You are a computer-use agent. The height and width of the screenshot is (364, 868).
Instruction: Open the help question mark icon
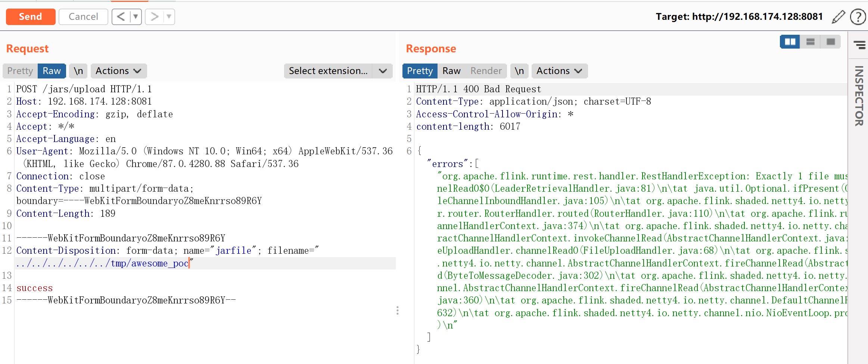[858, 17]
